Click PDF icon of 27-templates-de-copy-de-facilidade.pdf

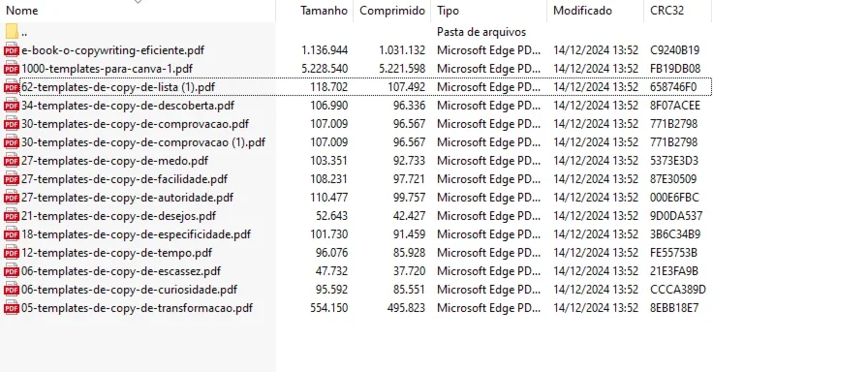pos(12,179)
